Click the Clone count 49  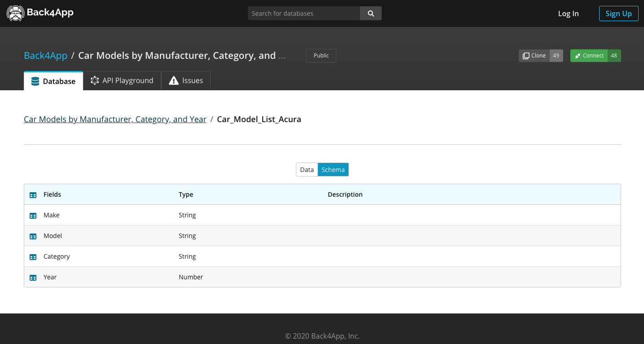pos(556,56)
